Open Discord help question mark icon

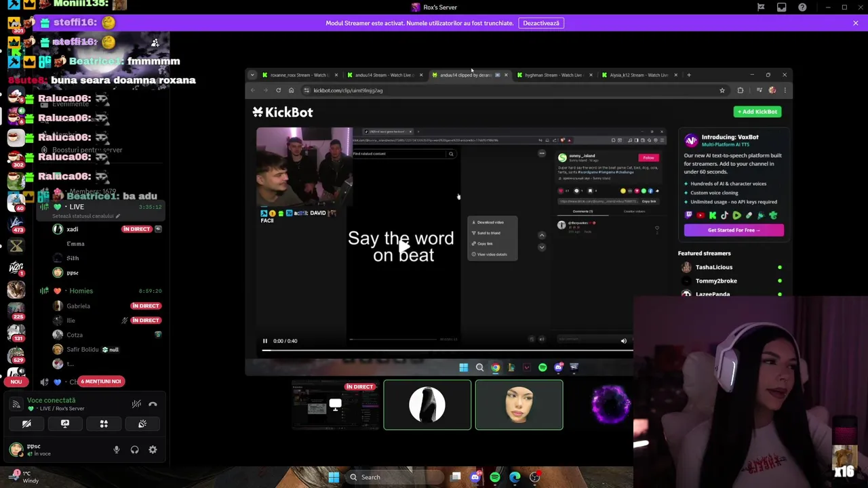pyautogui.click(x=802, y=7)
